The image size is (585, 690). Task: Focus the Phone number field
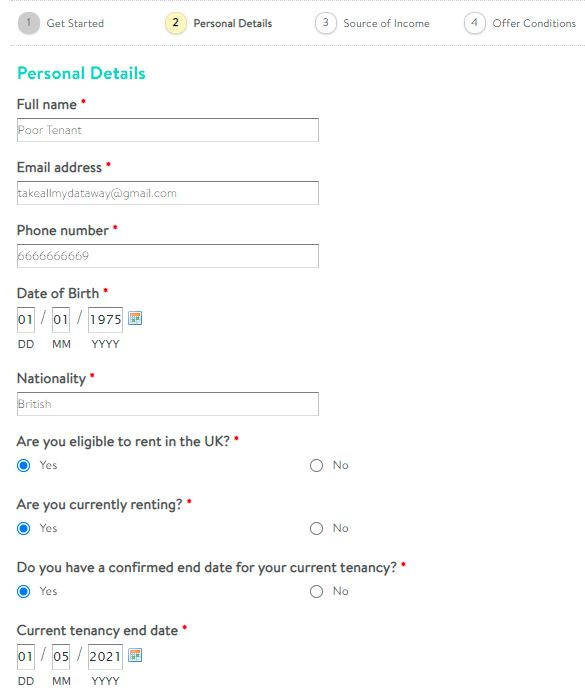click(168, 256)
